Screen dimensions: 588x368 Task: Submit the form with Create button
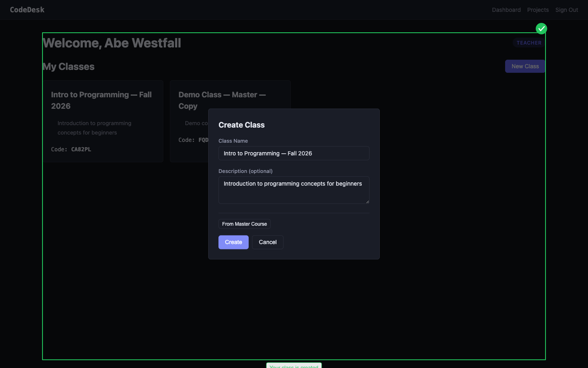[233, 242]
